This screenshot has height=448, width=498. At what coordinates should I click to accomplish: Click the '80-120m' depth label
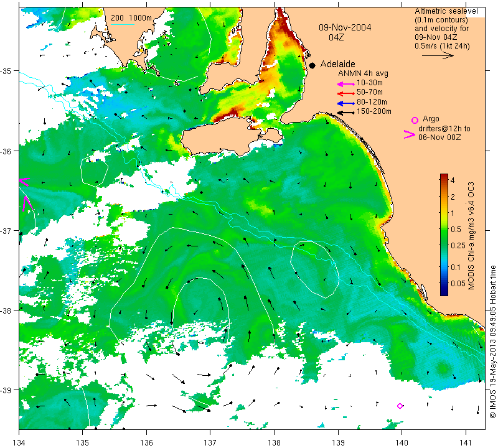tap(372, 102)
